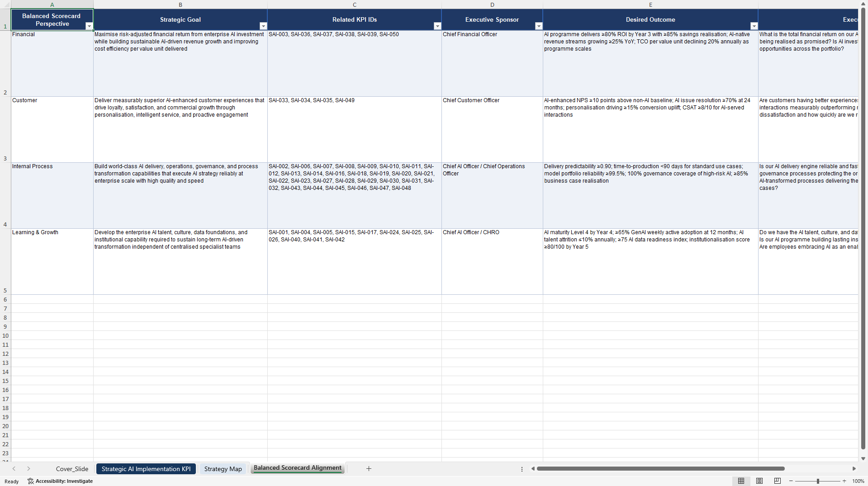The width and height of the screenshot is (868, 486).
Task: Select goal cell starting 'Deliver measurably superior'
Action: pos(180,129)
